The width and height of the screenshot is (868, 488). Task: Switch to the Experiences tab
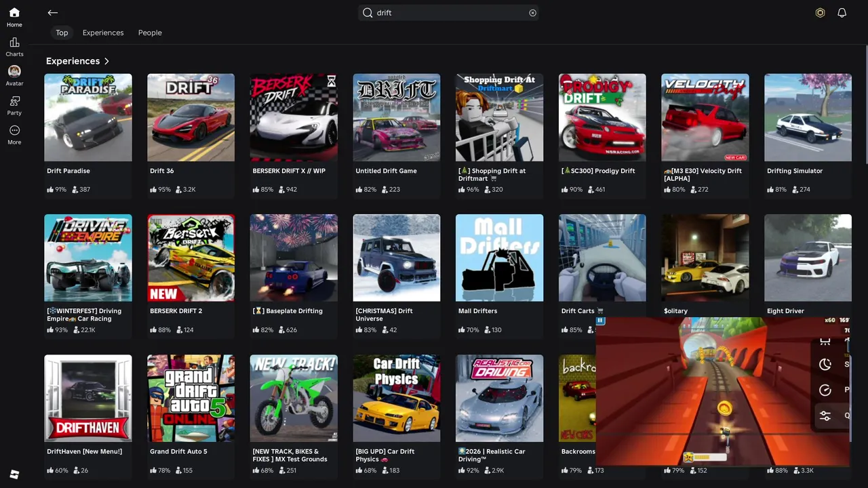pyautogui.click(x=103, y=33)
